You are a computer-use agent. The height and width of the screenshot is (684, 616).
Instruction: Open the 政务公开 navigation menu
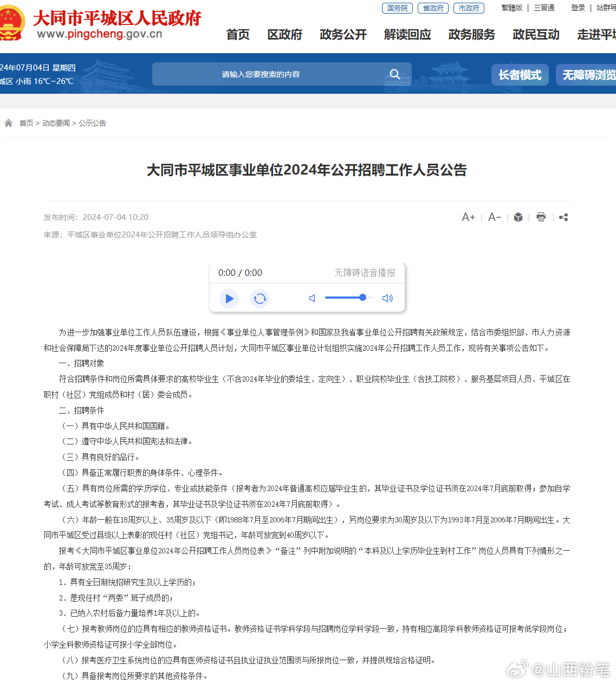click(343, 35)
